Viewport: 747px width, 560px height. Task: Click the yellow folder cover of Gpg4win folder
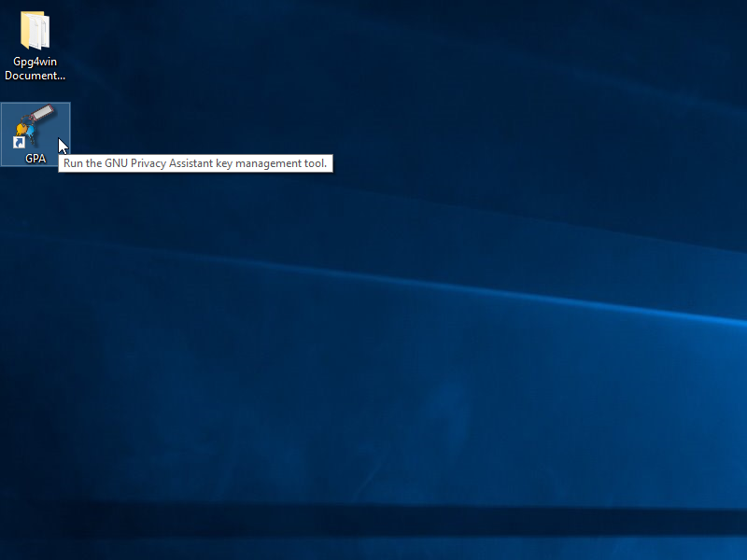(25, 29)
